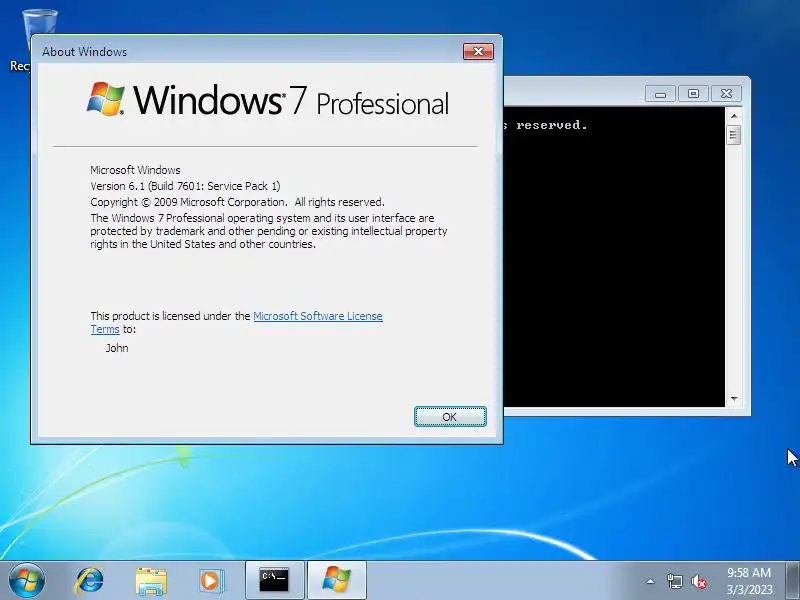Open the Windows Start orb
The height and width of the screenshot is (600, 800).
point(27,581)
